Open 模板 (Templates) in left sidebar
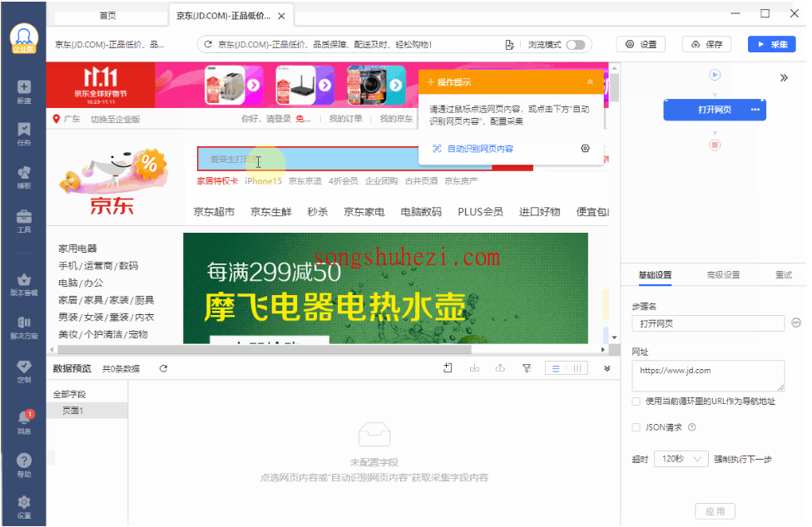 24,177
